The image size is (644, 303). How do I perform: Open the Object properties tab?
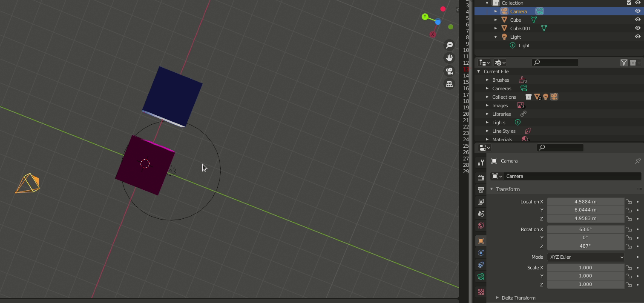click(481, 240)
